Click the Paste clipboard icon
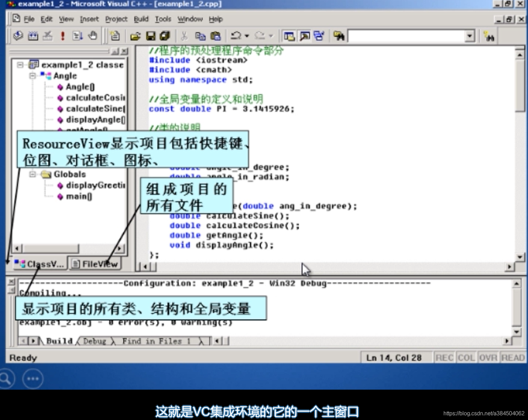The image size is (528, 420). [215, 36]
